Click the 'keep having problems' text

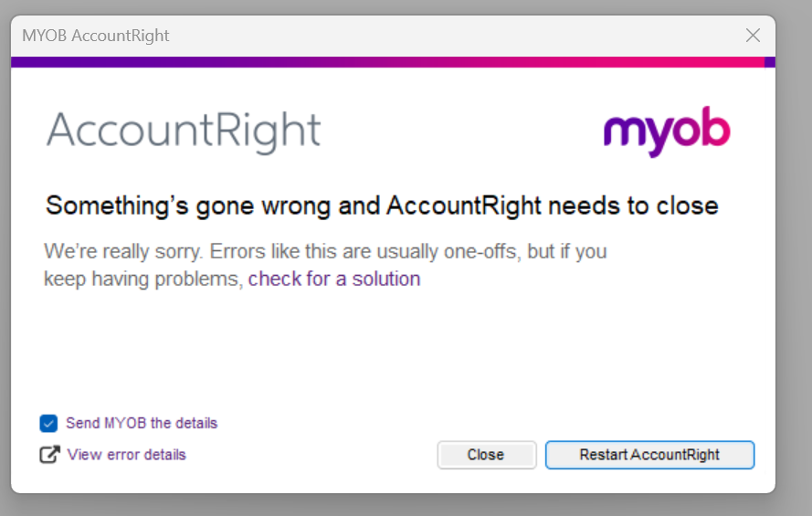[143, 279]
